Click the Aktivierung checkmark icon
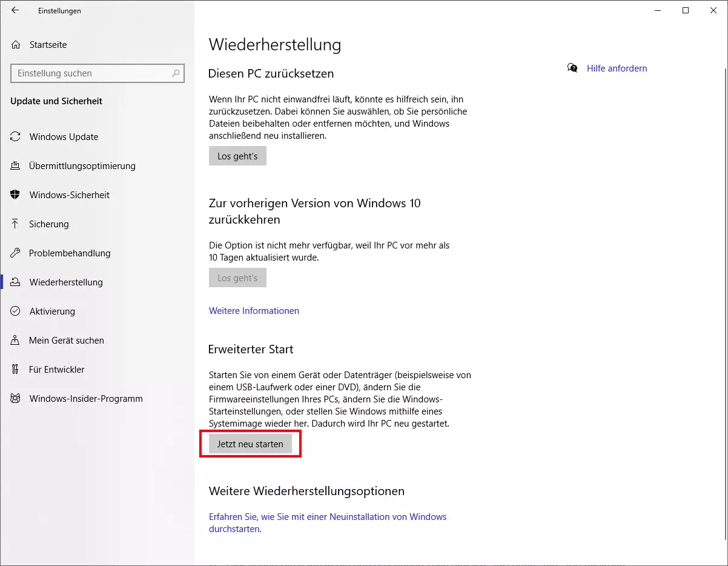 click(16, 311)
